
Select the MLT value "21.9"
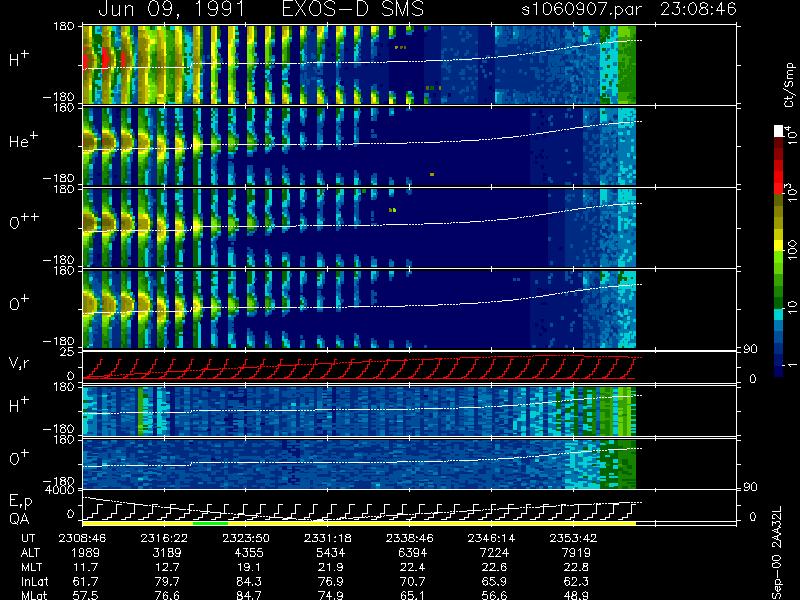(x=331, y=567)
